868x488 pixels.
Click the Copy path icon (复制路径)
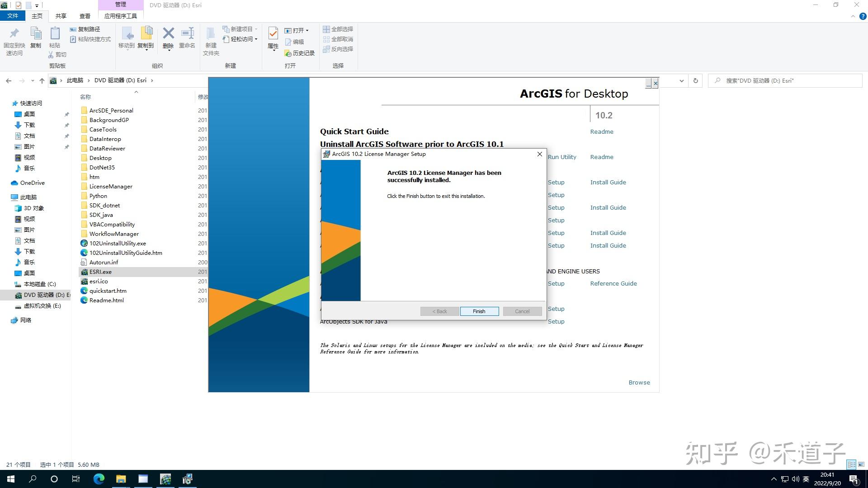point(73,29)
